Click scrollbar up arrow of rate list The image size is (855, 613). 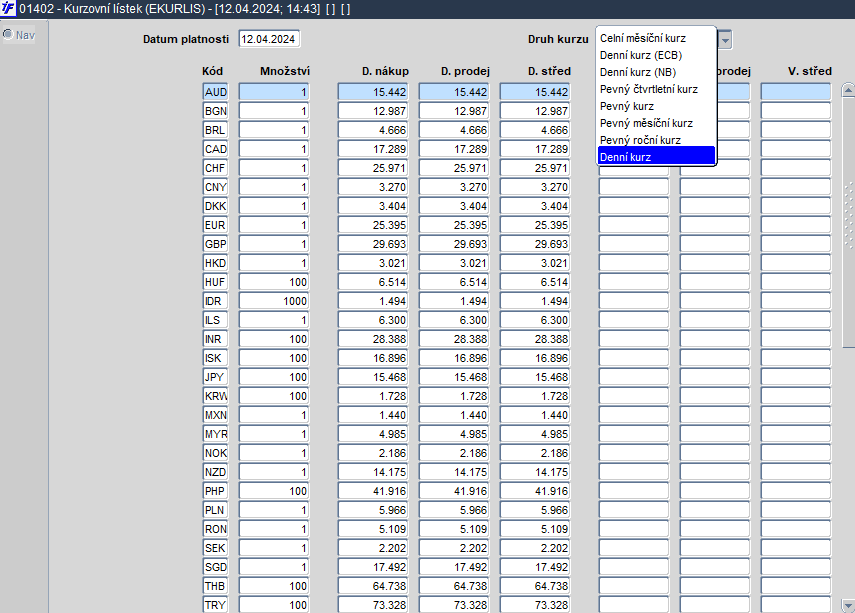[x=848, y=91]
